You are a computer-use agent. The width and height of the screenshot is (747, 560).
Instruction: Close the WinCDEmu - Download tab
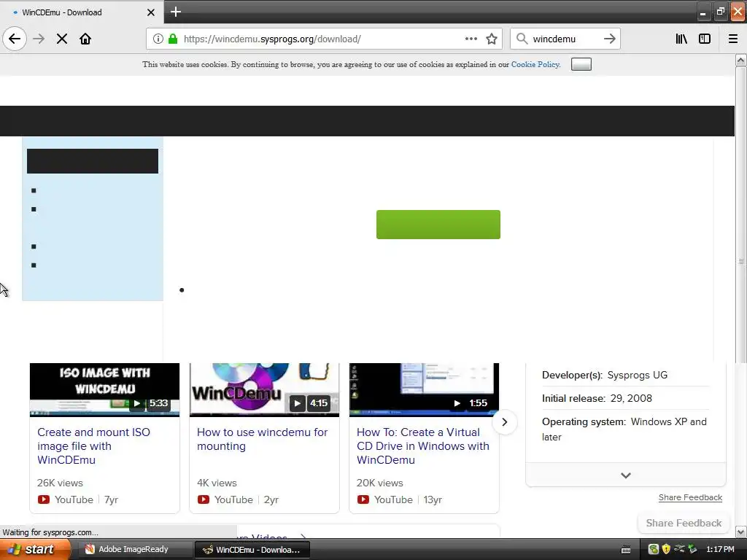(150, 12)
